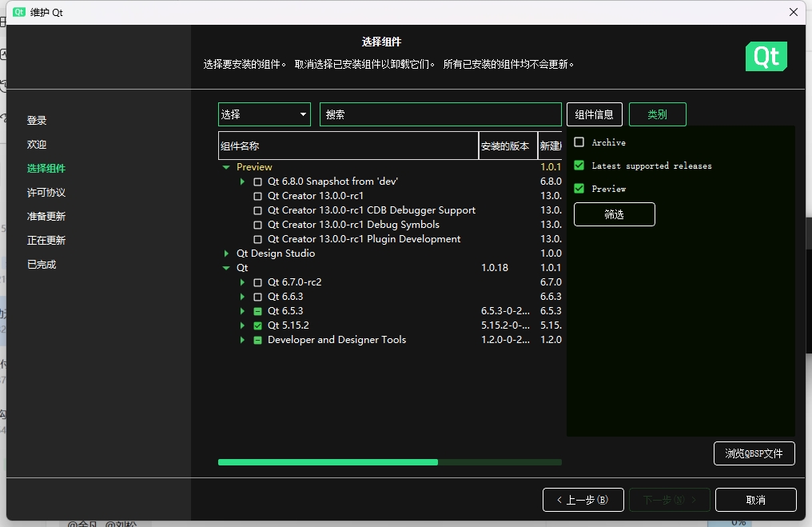Select 已完成 step in sidebar

42,264
